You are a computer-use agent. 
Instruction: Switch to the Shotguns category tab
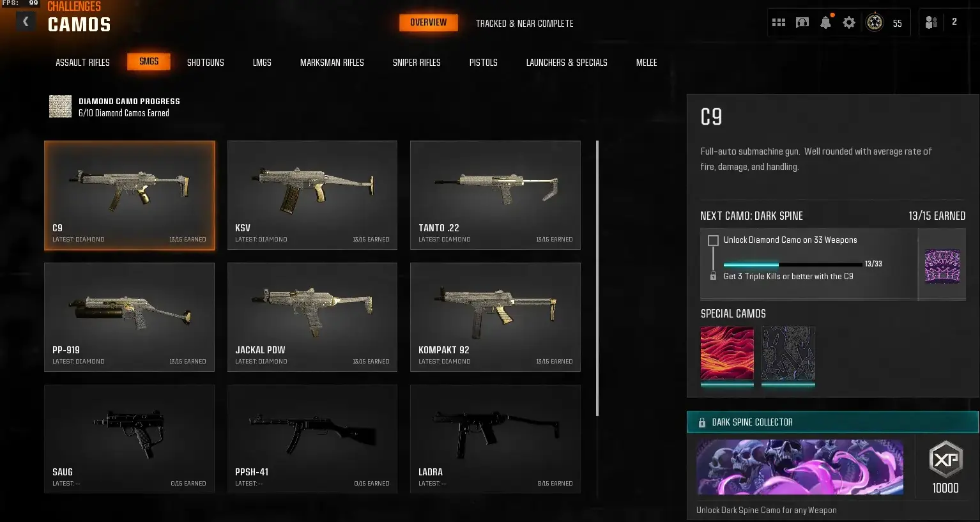(x=206, y=63)
